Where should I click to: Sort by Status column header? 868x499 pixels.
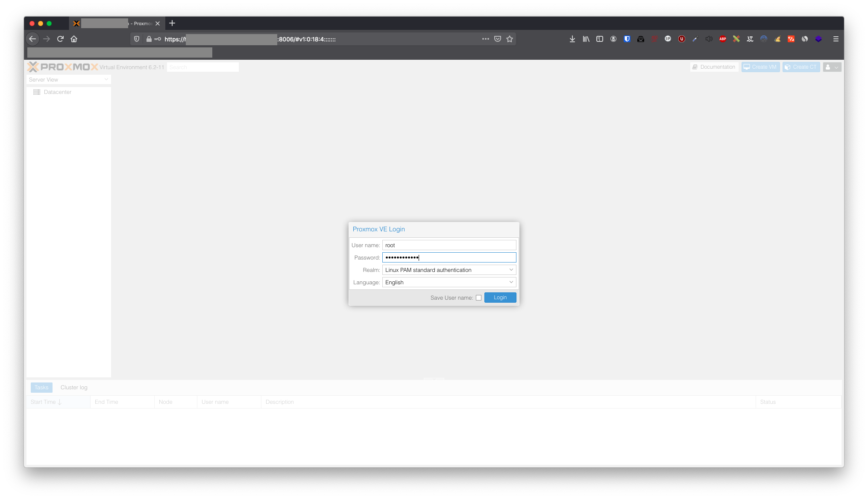(798, 402)
